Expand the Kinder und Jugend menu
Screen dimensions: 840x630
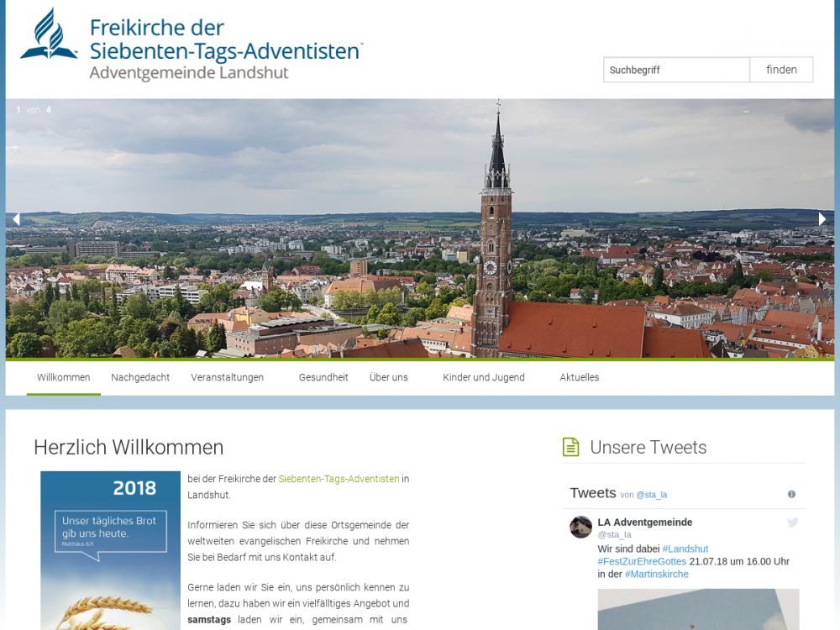point(483,377)
